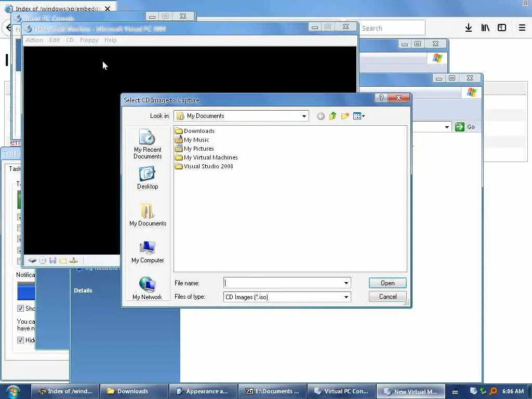Image resolution: width=532 pixels, height=399 pixels.
Task: Click in the File name text field
Action: [x=283, y=283]
